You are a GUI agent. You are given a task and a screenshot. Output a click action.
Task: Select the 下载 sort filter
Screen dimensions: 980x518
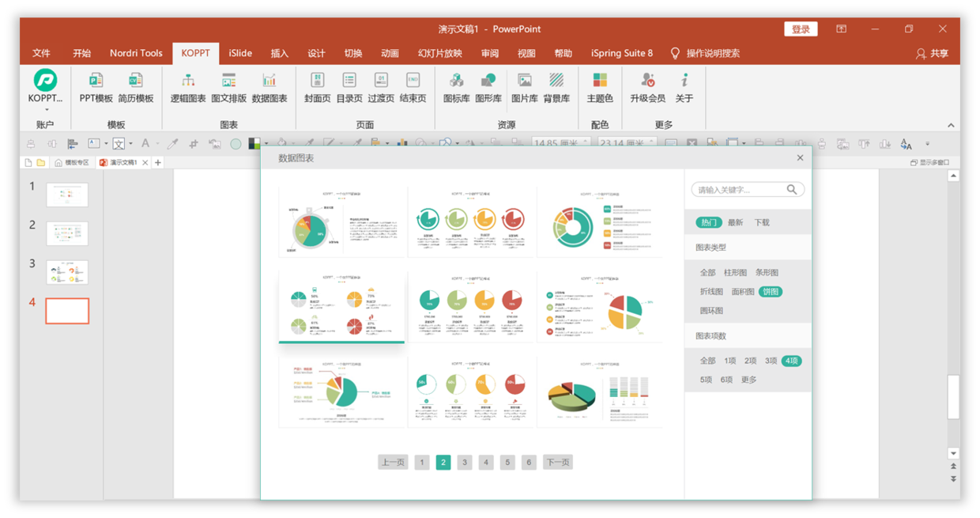coord(762,222)
